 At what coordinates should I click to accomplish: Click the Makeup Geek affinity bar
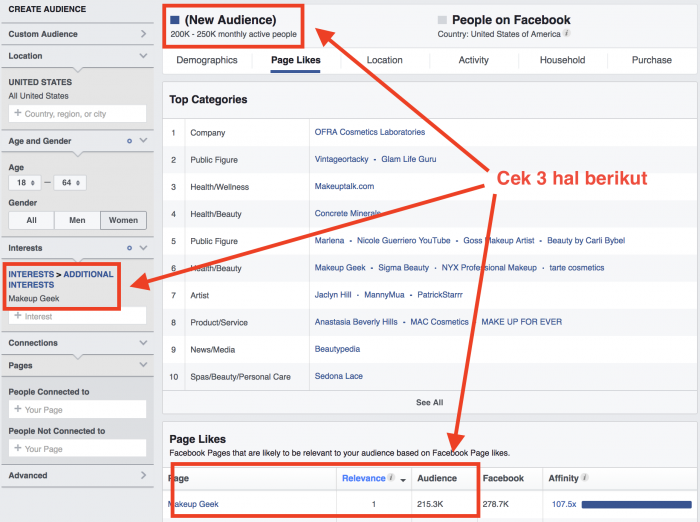(634, 504)
